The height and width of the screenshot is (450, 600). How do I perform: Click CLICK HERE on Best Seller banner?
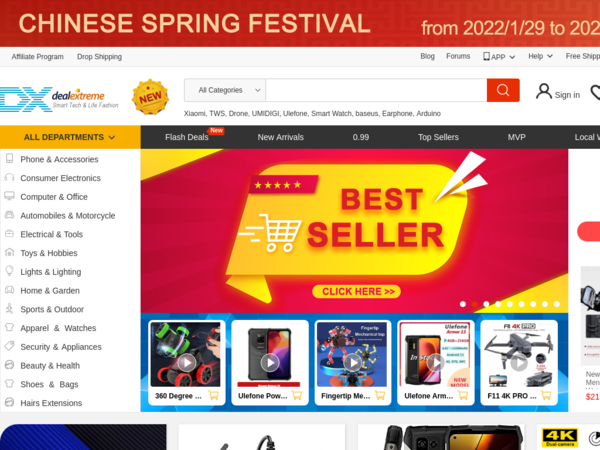point(357,292)
